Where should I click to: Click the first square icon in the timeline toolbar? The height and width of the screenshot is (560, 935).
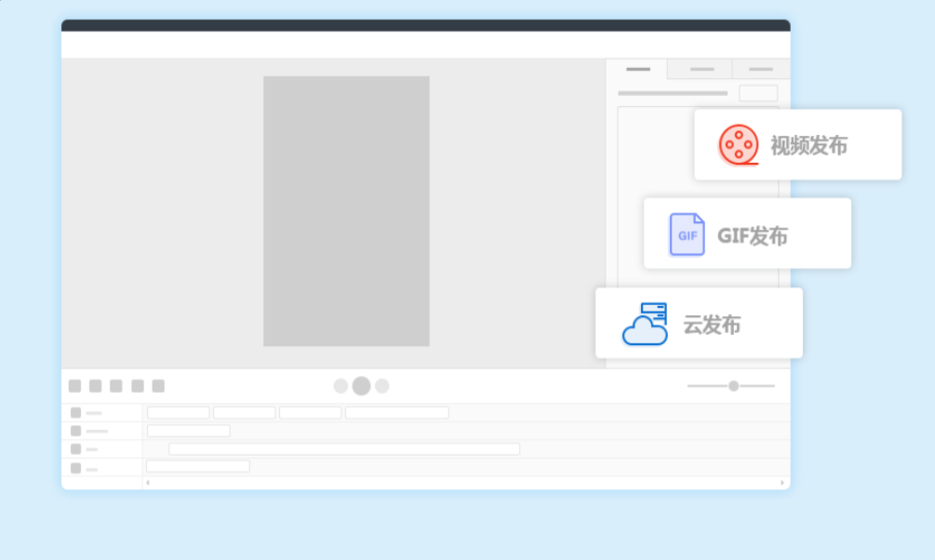tap(74, 386)
